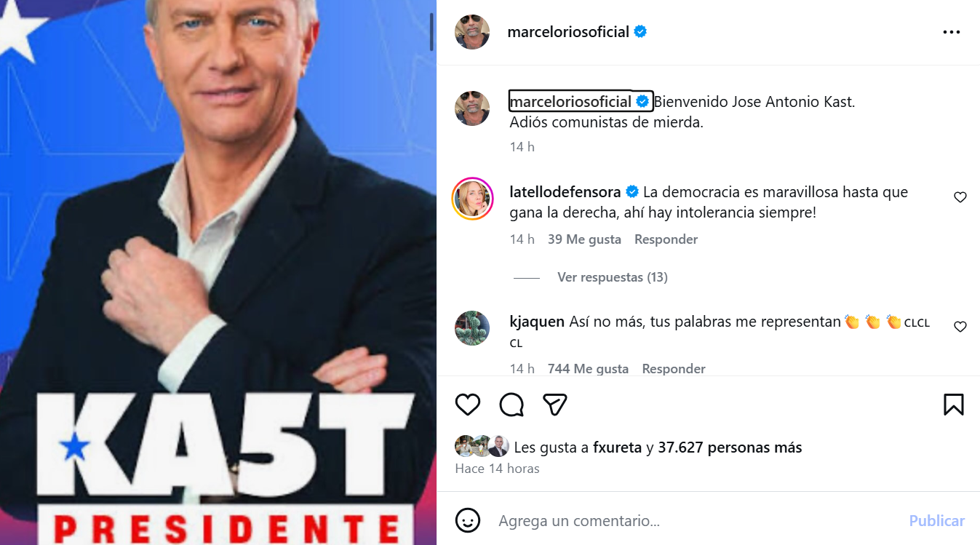Share the post via paper plane icon

tap(555, 405)
